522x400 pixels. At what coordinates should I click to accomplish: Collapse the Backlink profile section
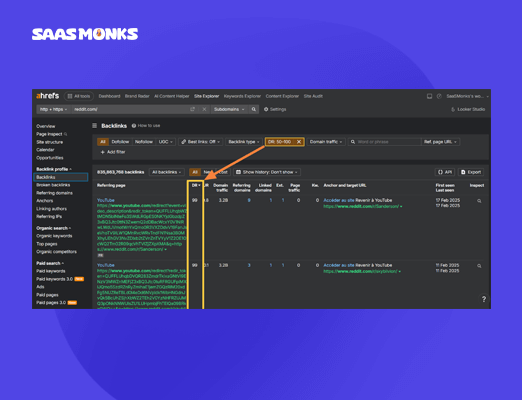[x=54, y=169]
